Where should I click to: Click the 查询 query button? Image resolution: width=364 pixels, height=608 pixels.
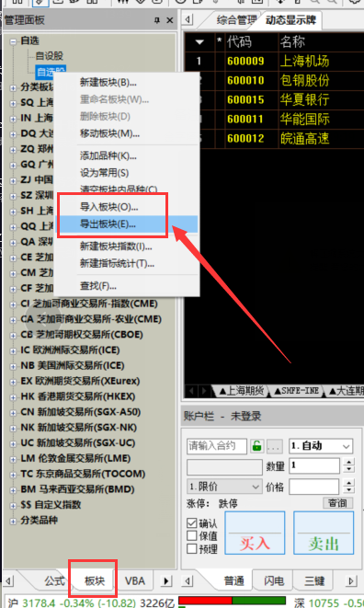[x=337, y=503]
